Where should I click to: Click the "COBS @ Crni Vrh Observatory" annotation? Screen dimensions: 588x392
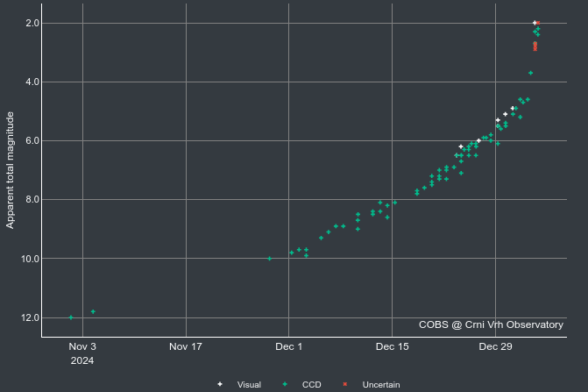point(491,324)
